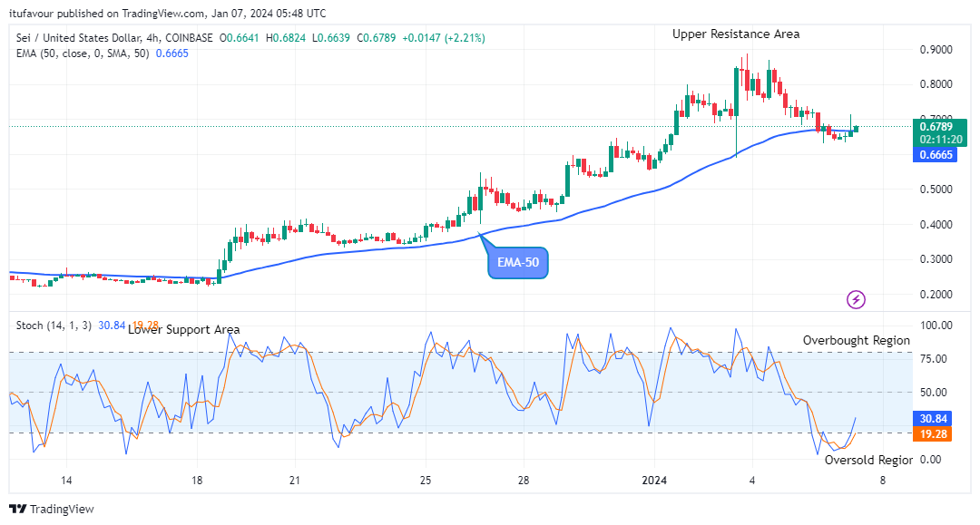Select the Upper Resistance Area text annotation
This screenshot has width=980, height=525.
736,34
